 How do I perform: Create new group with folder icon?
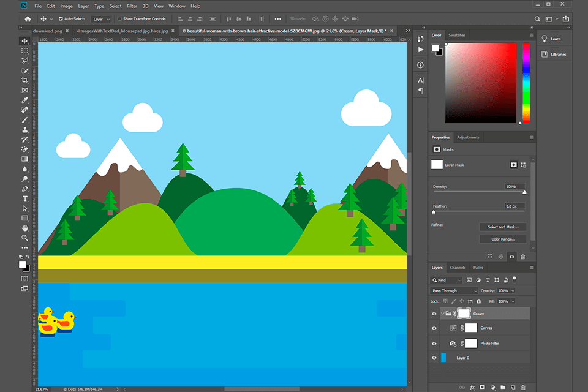pos(503,388)
